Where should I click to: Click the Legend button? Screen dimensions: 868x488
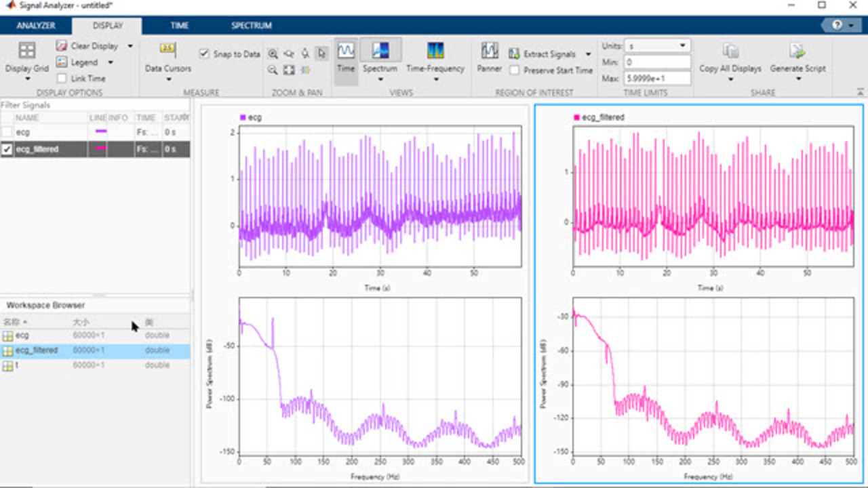coord(84,62)
